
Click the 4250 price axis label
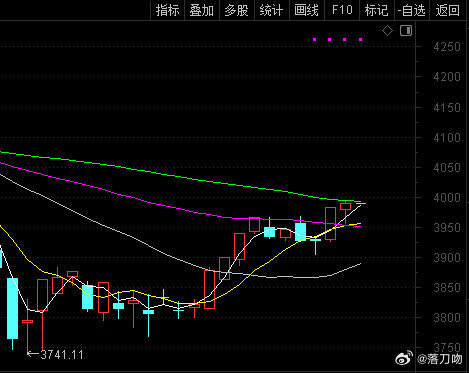(447, 47)
